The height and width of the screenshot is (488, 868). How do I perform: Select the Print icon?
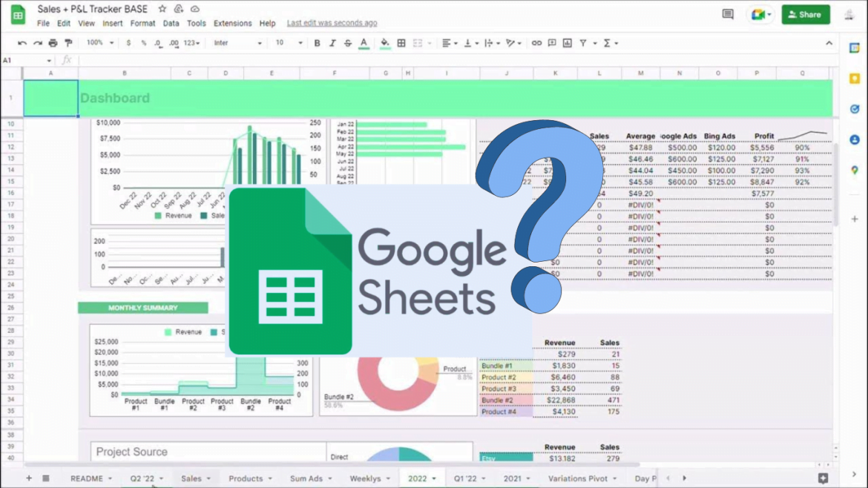(52, 43)
